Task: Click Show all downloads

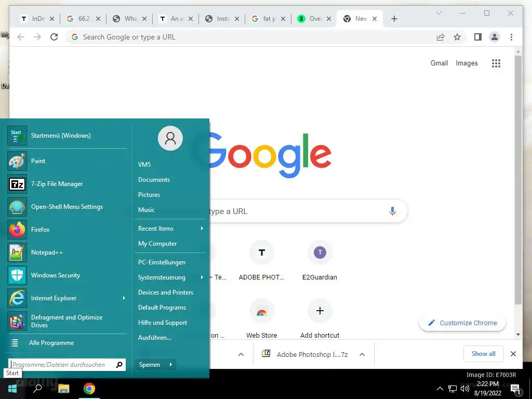Action: (484, 354)
